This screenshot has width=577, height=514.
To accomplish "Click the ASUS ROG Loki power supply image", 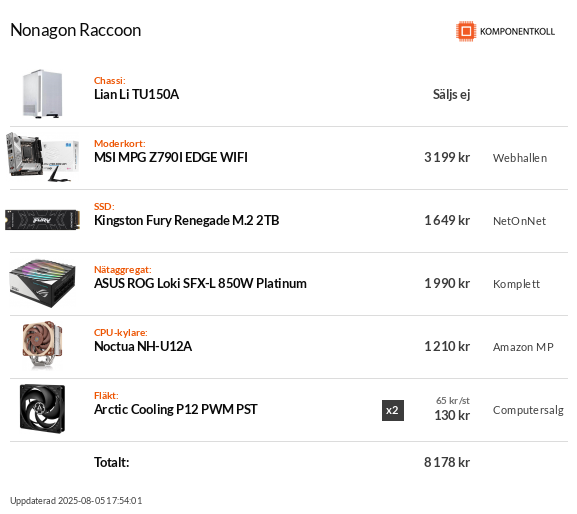I will pyautogui.click(x=42, y=283).
